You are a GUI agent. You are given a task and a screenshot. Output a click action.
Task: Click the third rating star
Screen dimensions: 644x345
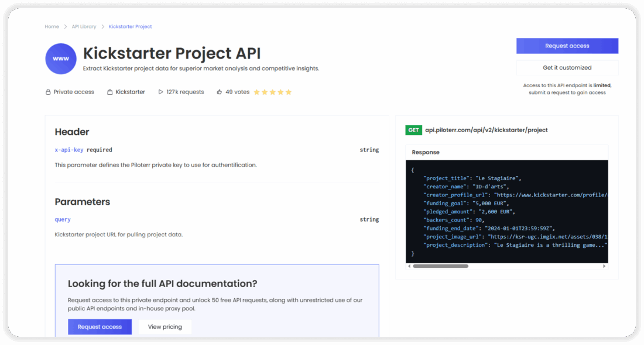273,92
